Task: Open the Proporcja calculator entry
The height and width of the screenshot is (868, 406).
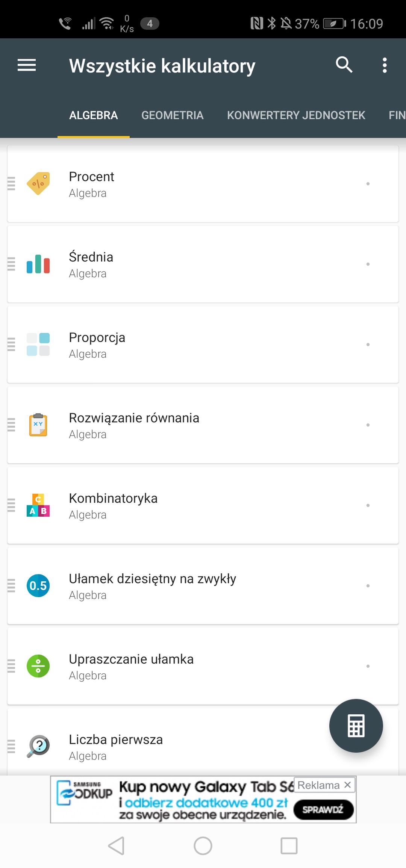Action: [x=203, y=345]
